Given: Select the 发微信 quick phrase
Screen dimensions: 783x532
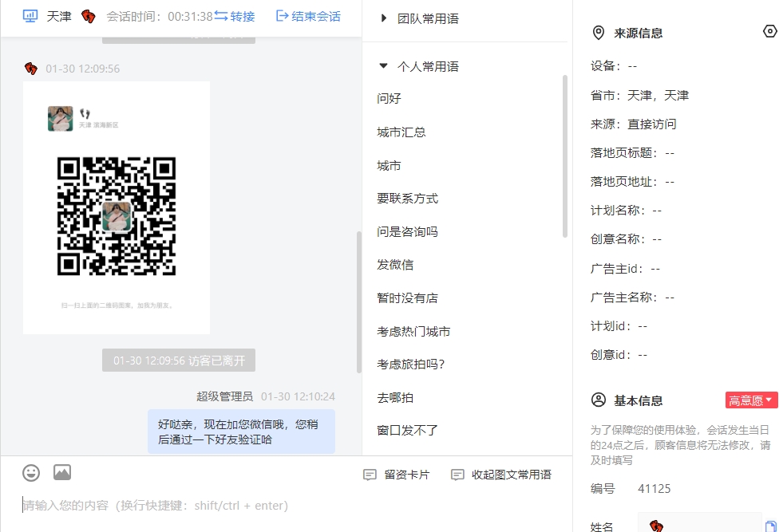Looking at the screenshot, I should pyautogui.click(x=395, y=265).
